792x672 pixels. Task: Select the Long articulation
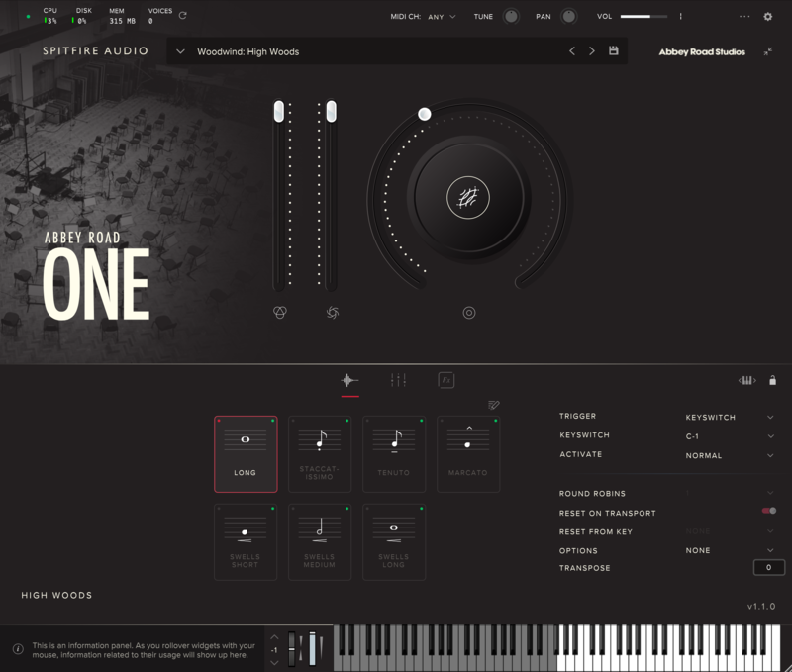click(x=246, y=454)
